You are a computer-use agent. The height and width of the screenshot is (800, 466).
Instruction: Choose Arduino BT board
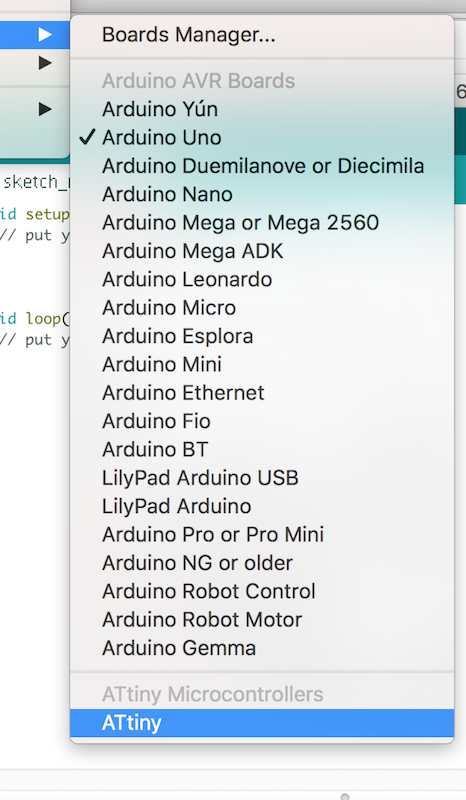coord(262,449)
